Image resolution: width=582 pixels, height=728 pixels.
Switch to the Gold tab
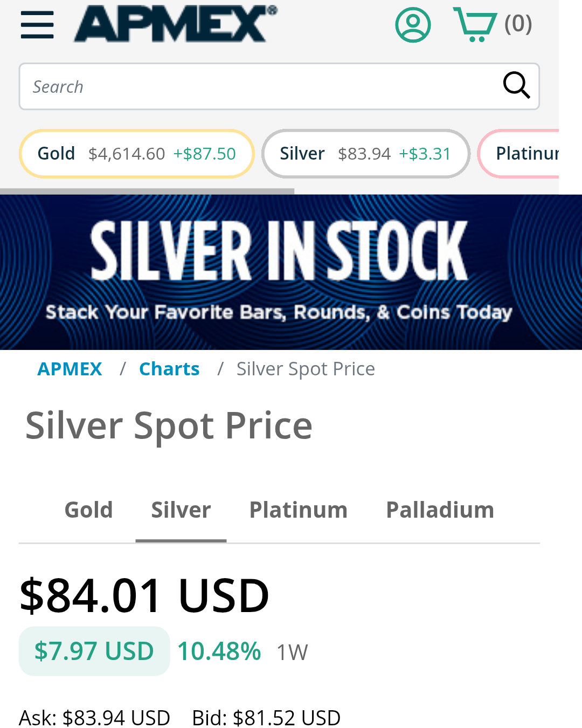pyautogui.click(x=88, y=510)
